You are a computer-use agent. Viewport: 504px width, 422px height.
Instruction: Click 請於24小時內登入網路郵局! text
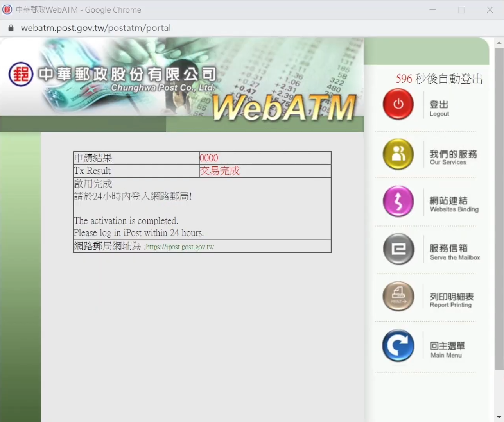tap(133, 196)
